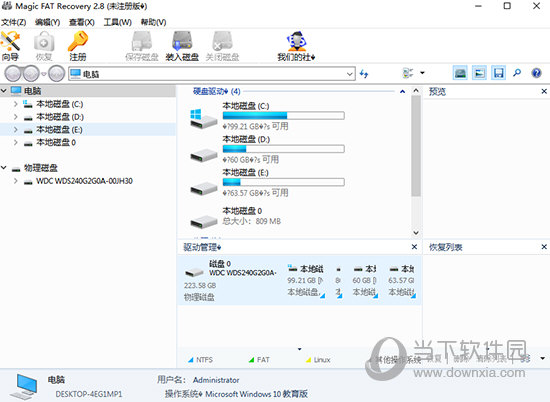This screenshot has height=402, width=550.
Task: Click the FAT legend label
Action: click(263, 360)
